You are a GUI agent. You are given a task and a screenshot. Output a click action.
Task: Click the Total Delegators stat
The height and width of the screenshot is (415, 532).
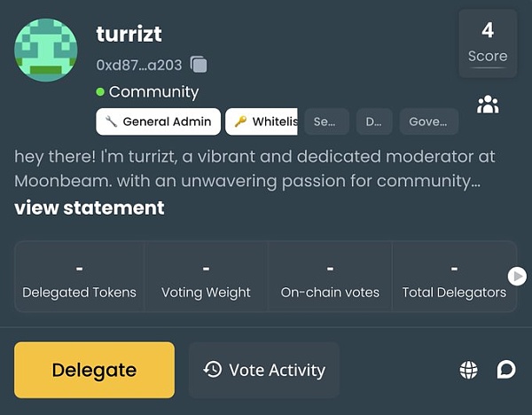point(454,278)
